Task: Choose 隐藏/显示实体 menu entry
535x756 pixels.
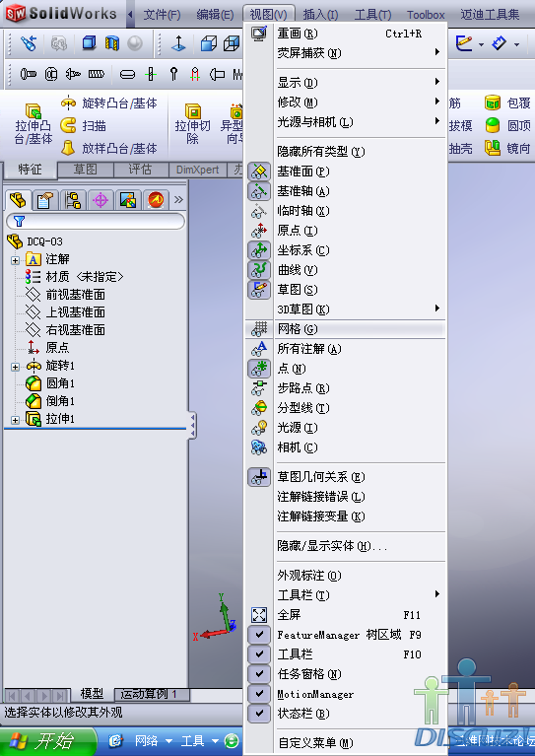Action: (x=346, y=546)
